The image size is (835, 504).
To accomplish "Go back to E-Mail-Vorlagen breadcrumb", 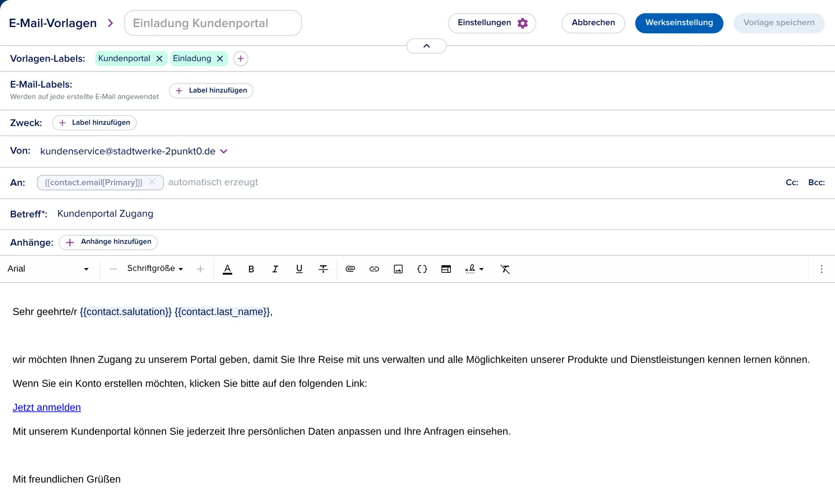I will [53, 23].
